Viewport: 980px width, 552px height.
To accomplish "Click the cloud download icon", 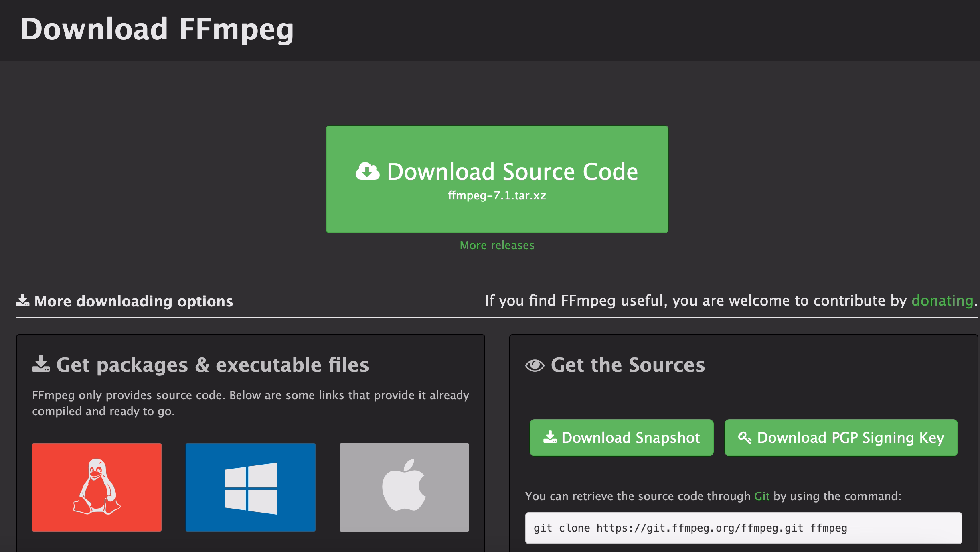I will [x=367, y=172].
